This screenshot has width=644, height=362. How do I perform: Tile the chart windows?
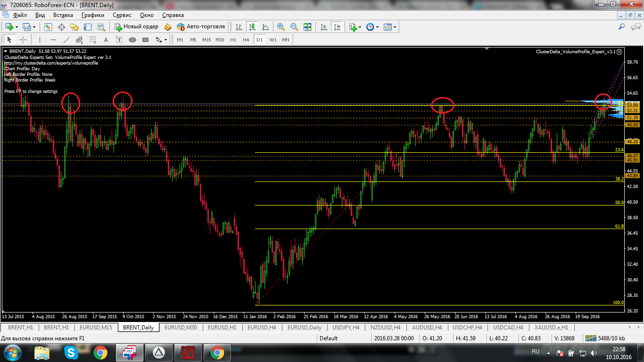click(x=307, y=27)
